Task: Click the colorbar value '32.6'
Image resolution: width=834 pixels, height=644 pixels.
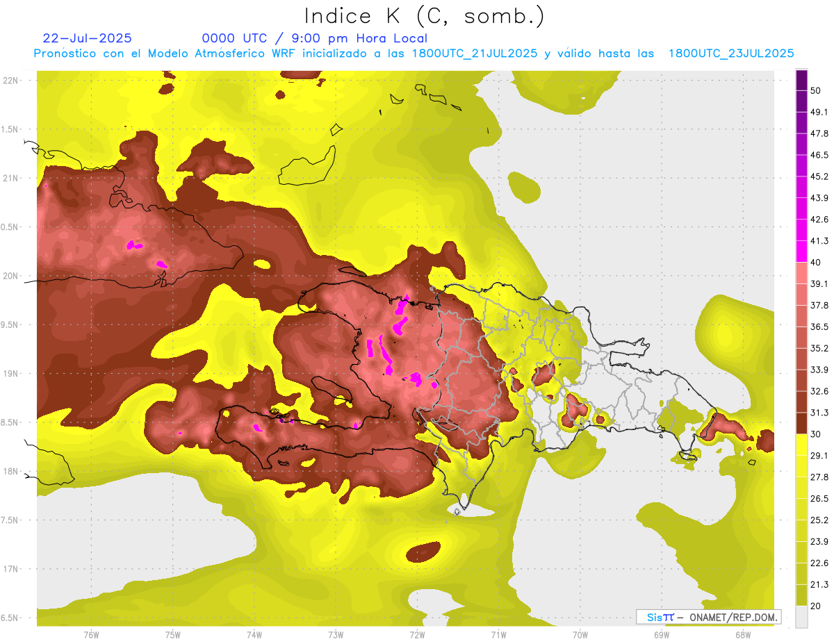Action: pyautogui.click(x=819, y=391)
